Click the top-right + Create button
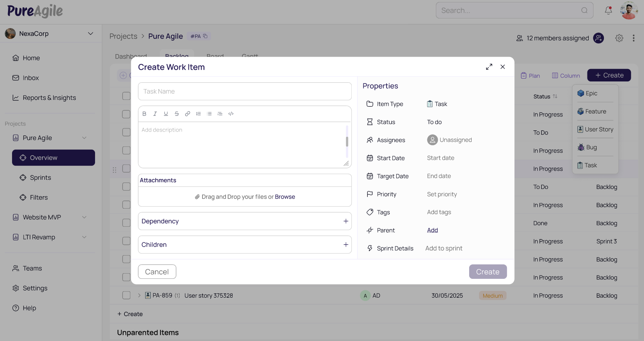This screenshot has height=341, width=644. tap(609, 75)
